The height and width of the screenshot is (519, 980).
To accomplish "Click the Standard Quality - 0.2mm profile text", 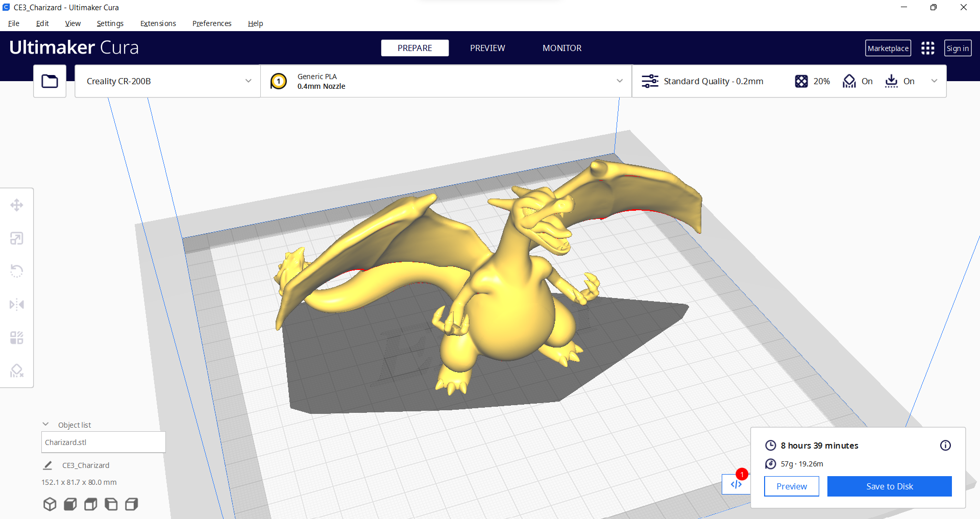I will coord(714,81).
